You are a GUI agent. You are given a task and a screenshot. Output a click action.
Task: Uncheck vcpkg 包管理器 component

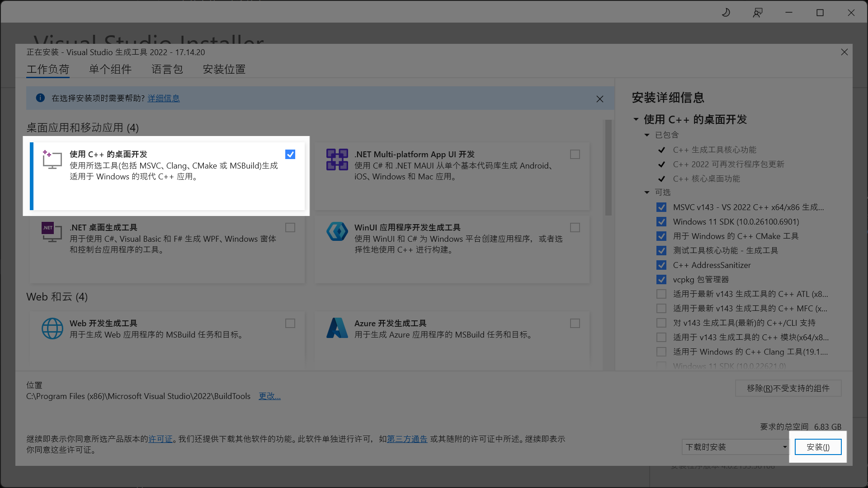pyautogui.click(x=661, y=280)
